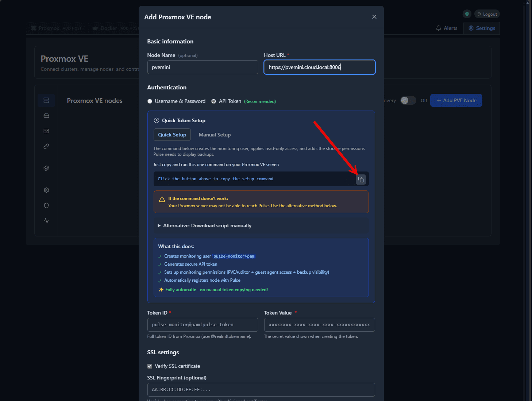
Task: Select the API Token authentication option
Action: click(x=213, y=101)
